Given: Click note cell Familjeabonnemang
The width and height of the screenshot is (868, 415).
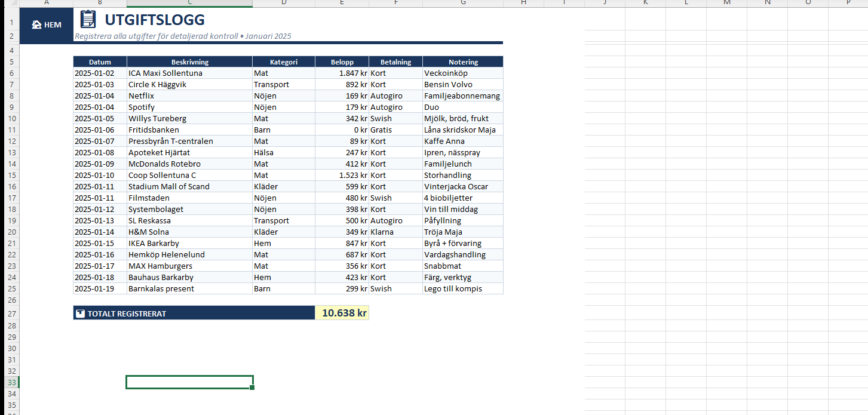Looking at the screenshot, I should click(x=463, y=96).
